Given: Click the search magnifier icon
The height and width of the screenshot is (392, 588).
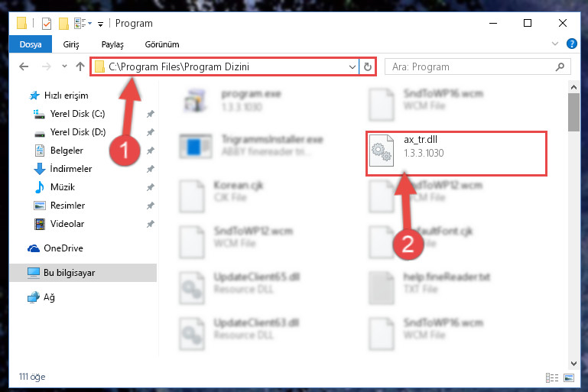Looking at the screenshot, I should (x=560, y=67).
